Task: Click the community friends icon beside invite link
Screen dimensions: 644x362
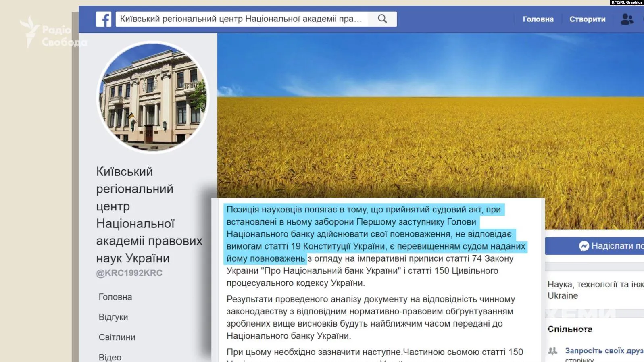Action: (x=552, y=351)
